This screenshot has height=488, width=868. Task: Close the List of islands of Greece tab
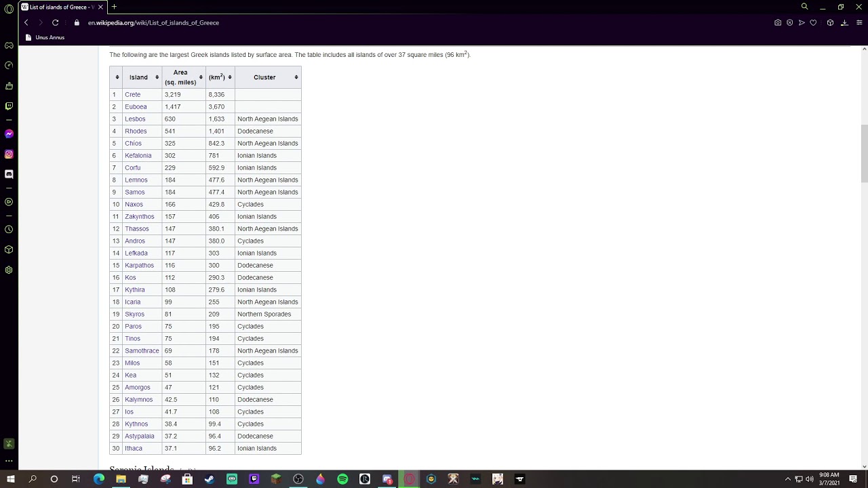(x=100, y=7)
